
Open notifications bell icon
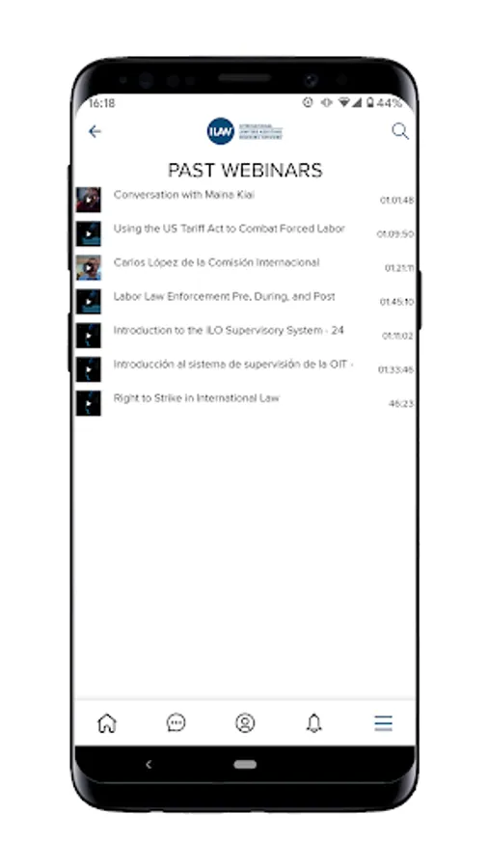point(313,723)
